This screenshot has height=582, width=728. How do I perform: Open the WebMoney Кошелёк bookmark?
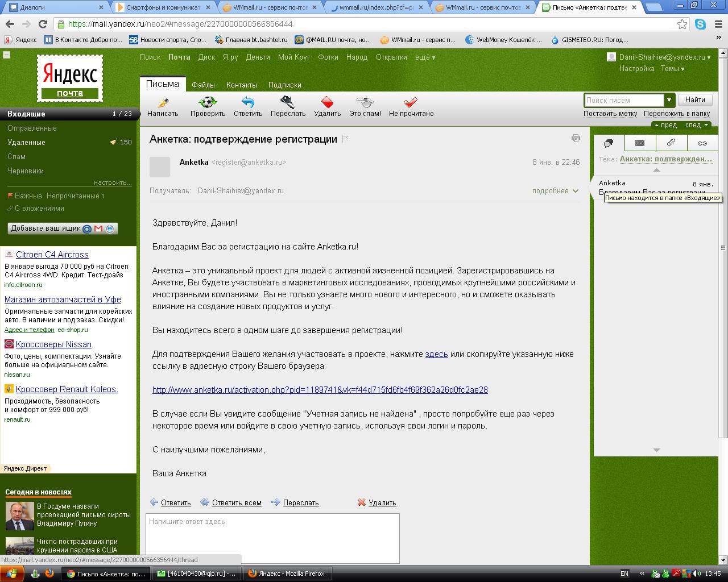(x=504, y=40)
